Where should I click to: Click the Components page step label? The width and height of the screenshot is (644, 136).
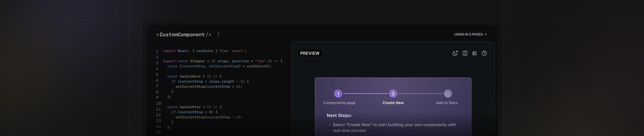[339, 103]
